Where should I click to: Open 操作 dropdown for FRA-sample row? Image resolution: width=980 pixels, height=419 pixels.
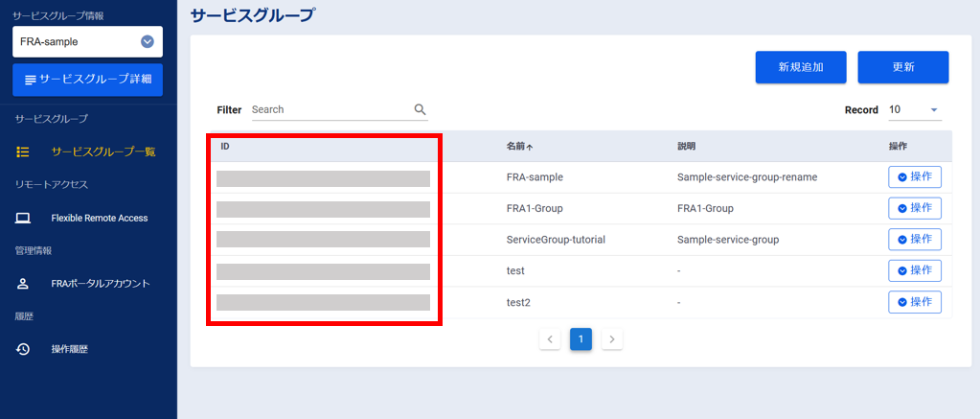coord(914,177)
